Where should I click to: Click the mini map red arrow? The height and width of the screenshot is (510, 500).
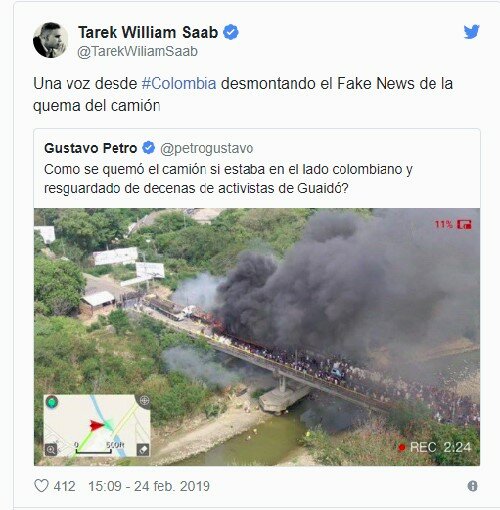[x=96, y=425]
